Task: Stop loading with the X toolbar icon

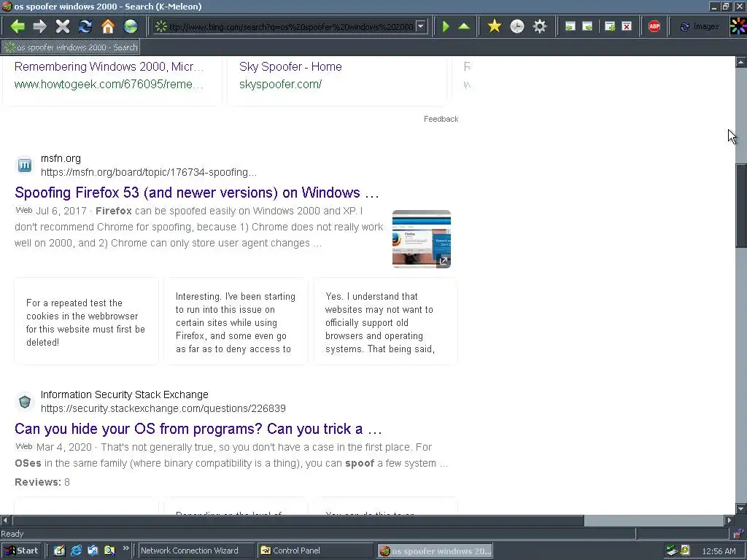Action: [x=63, y=26]
